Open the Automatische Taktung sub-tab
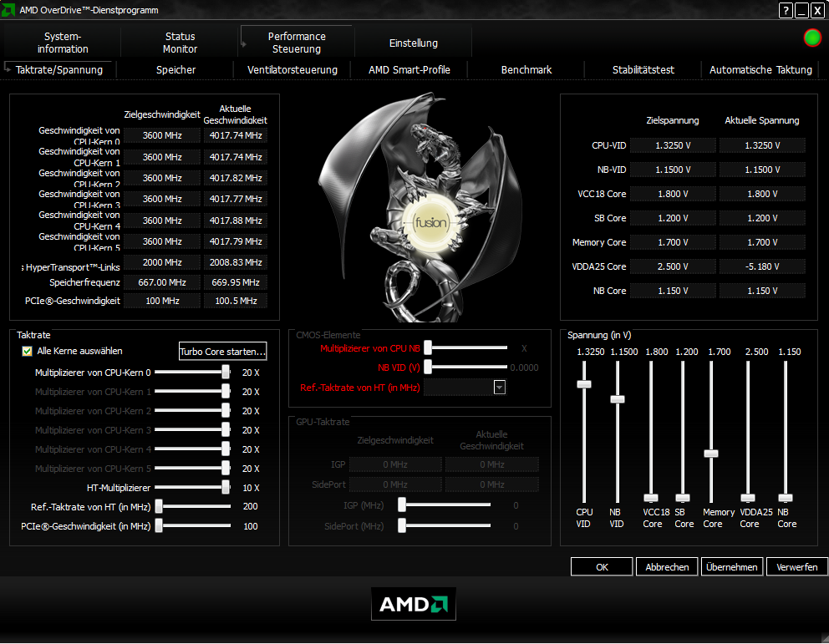Viewport: 829px width, 644px height. [760, 69]
